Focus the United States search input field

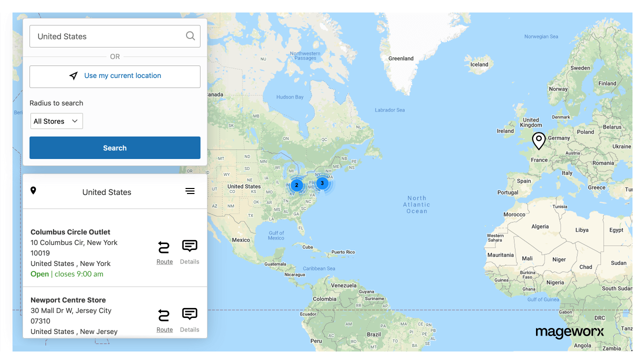point(107,36)
